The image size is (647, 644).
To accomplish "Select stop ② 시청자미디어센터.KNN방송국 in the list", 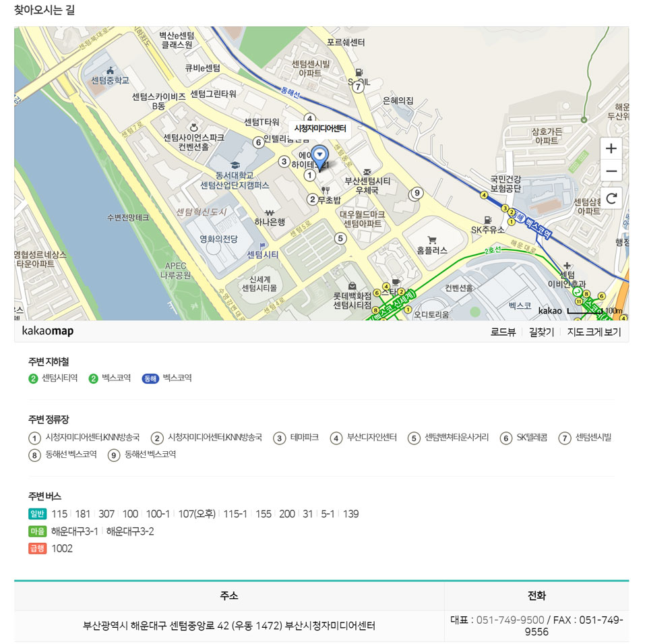I will pos(206,438).
